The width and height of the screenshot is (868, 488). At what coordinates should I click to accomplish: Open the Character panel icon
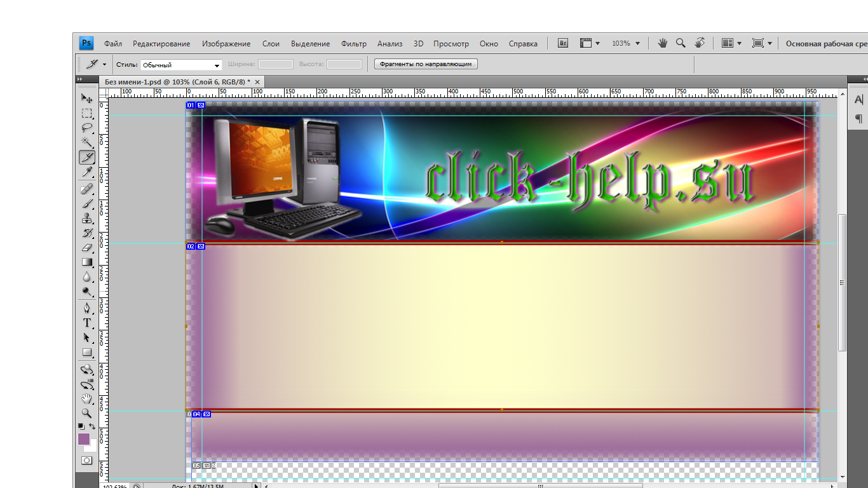coord(858,100)
